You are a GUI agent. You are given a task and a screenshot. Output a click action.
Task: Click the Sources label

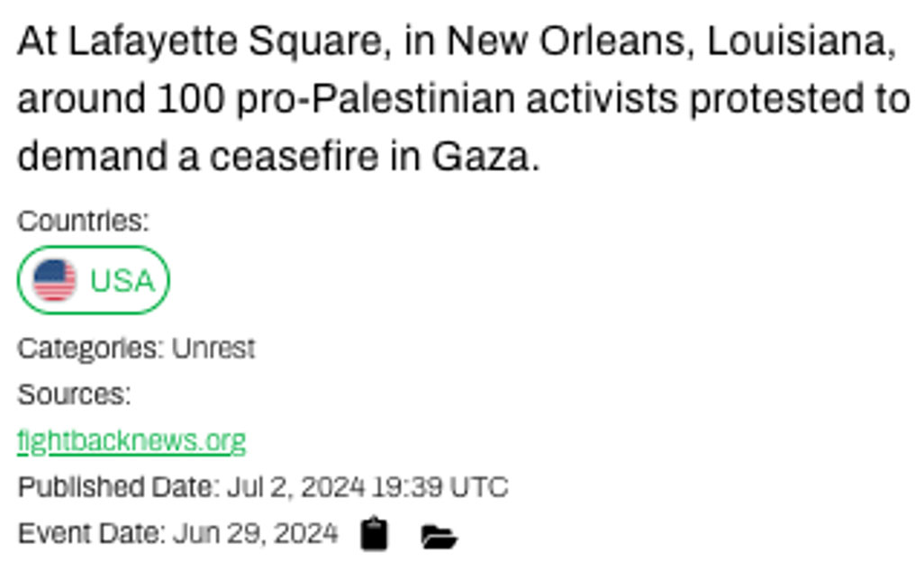coord(74,394)
